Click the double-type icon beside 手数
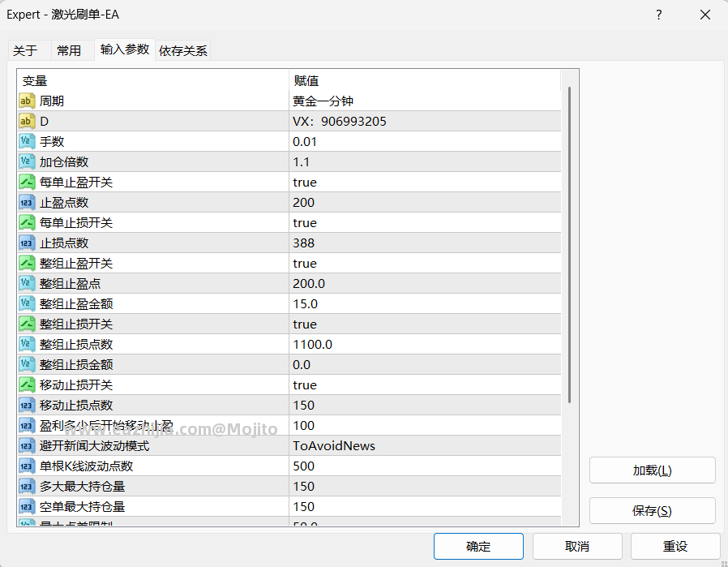This screenshot has height=567, width=728. click(27, 142)
